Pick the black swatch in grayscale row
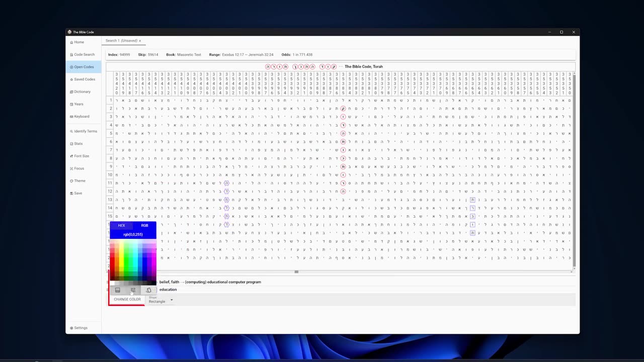 (153, 283)
